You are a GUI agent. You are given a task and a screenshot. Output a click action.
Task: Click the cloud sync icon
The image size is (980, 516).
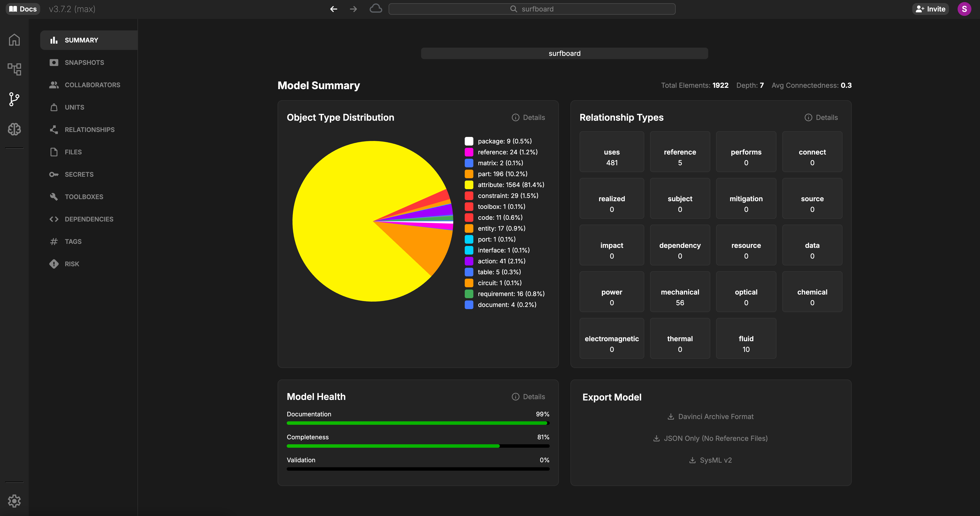pos(376,9)
